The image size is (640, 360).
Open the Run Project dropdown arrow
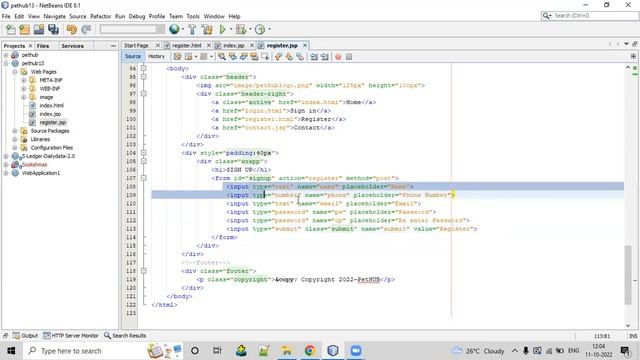231,29
